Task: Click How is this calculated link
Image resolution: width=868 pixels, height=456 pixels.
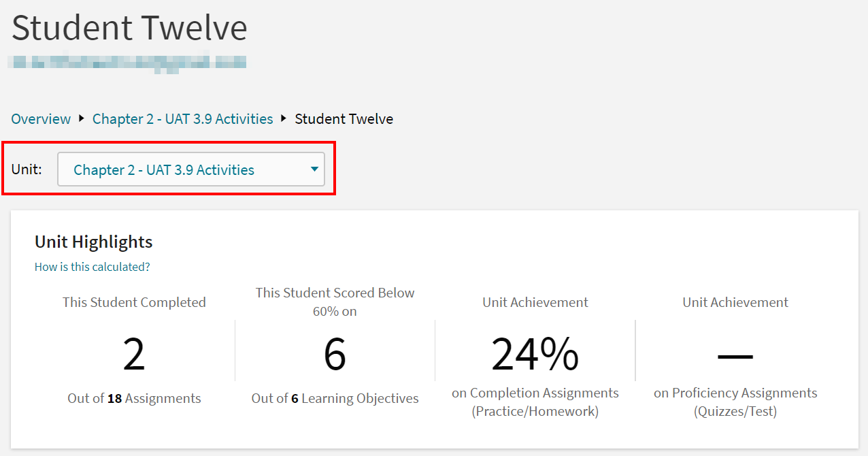Action: tap(91, 266)
